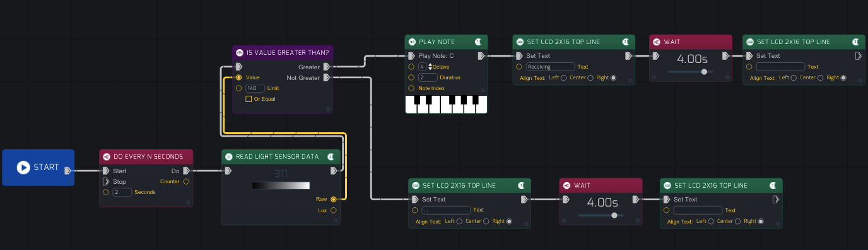Click the START play icon
The height and width of the screenshot is (250, 868).
point(23,168)
